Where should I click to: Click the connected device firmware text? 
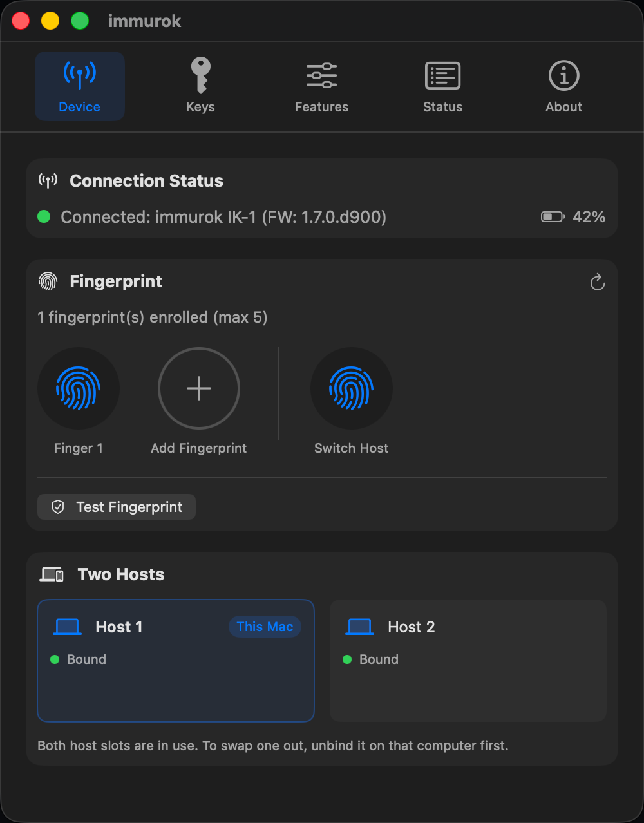click(x=223, y=217)
